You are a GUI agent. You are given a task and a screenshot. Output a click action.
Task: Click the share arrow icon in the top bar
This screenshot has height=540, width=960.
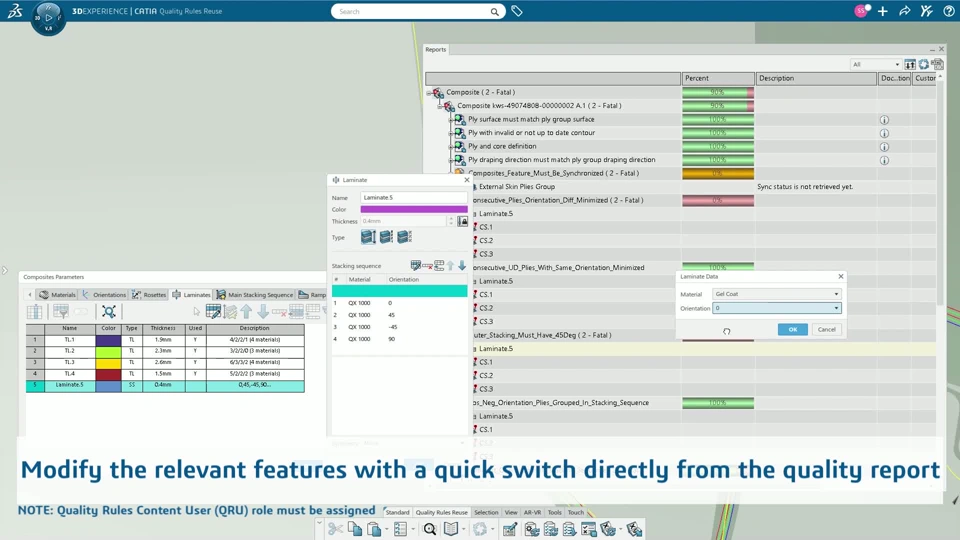(904, 11)
